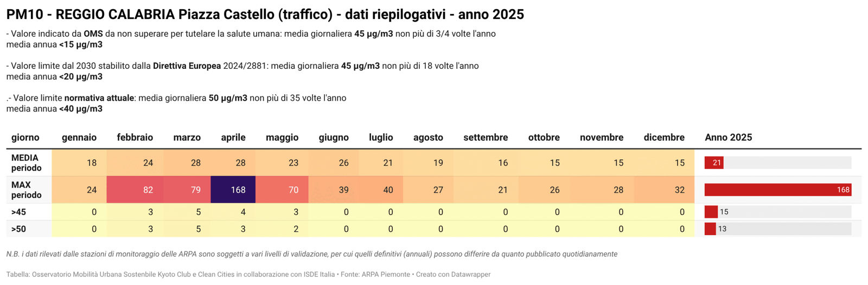Select the 79 cell in marzo column
Viewport: 868px width, 285px height.
(187, 190)
